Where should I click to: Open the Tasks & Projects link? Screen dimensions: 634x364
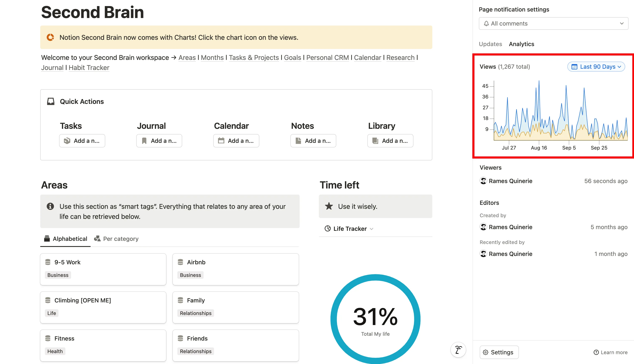tap(254, 58)
